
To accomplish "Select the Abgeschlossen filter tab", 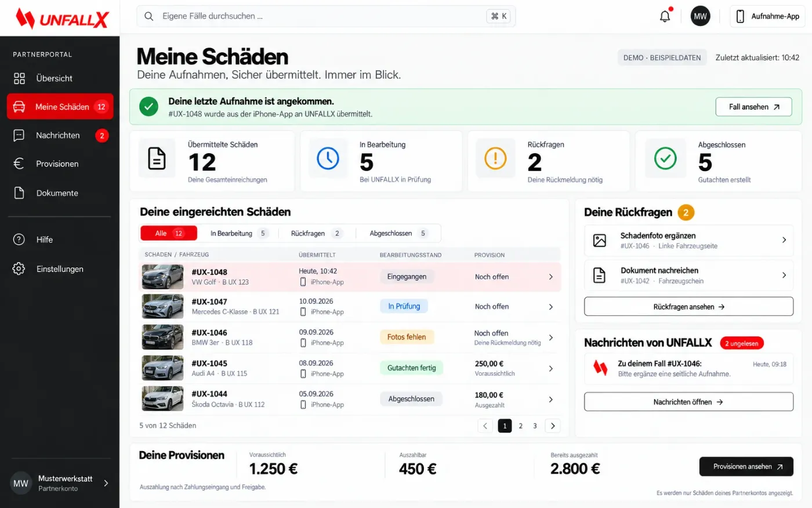I will click(398, 233).
